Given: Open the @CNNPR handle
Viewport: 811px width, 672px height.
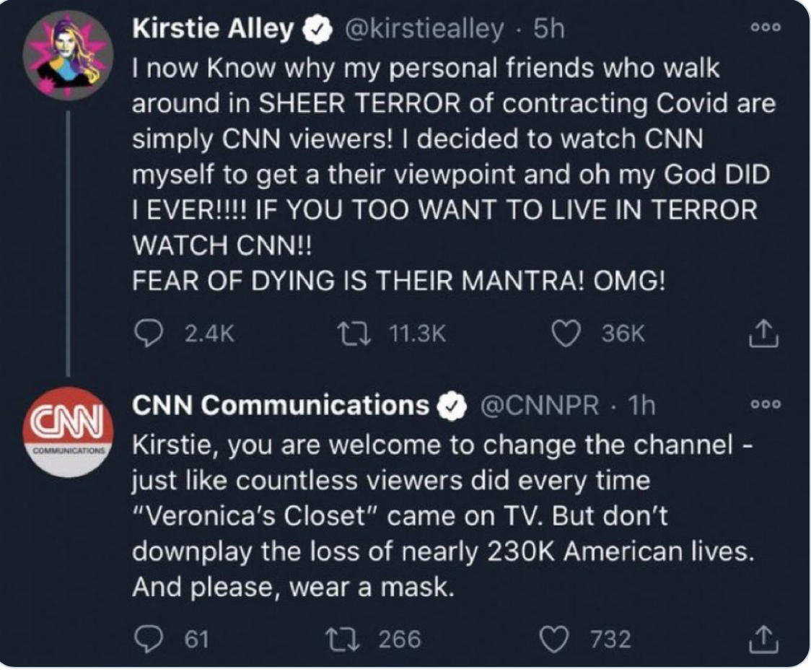Looking at the screenshot, I should coord(540,405).
